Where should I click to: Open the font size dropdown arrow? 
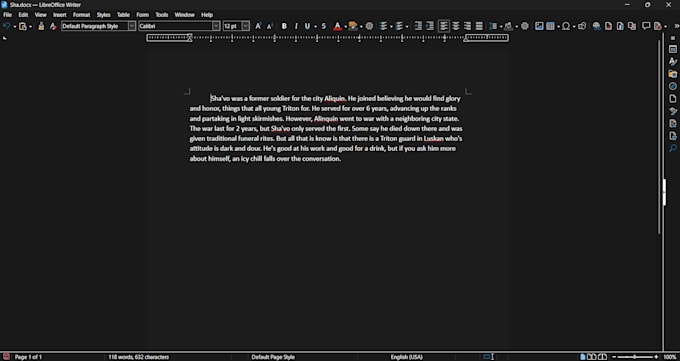(x=246, y=26)
